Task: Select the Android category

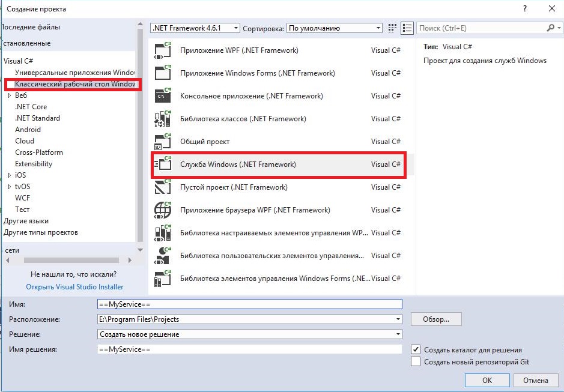Action: [x=28, y=130]
